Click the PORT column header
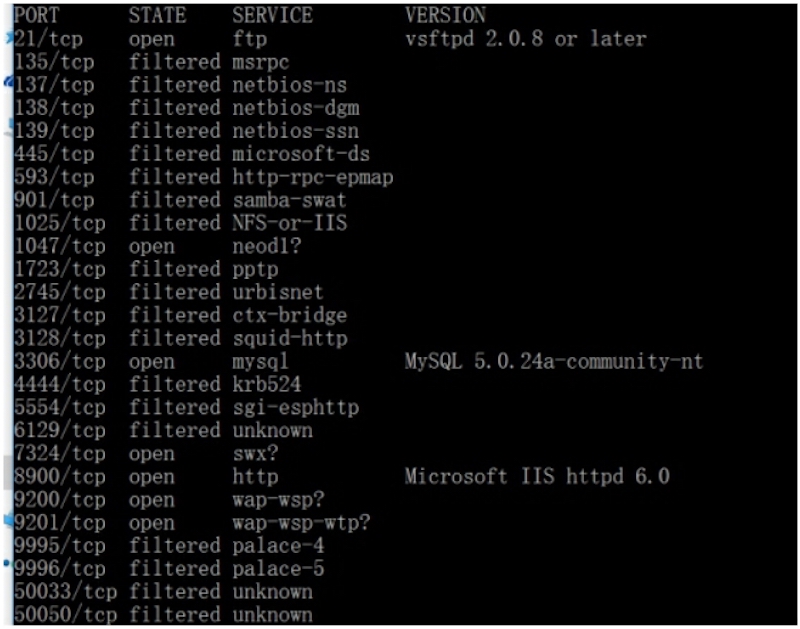Screen dimensions: 800x629 click(x=37, y=16)
